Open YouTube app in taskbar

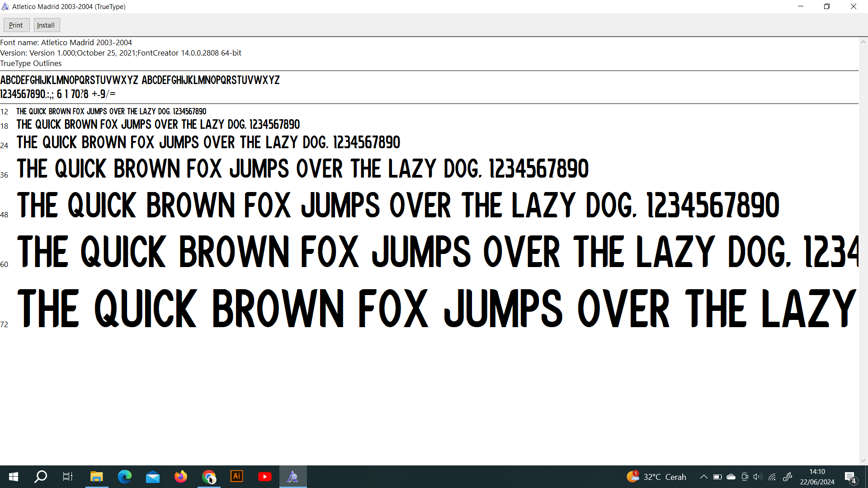click(x=265, y=477)
